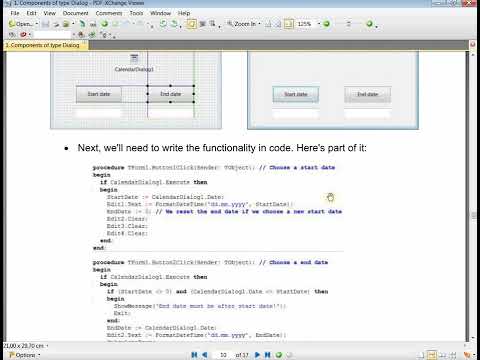This screenshot has height=360, width=480.
Task: Go to first page button
Action: 194,355
